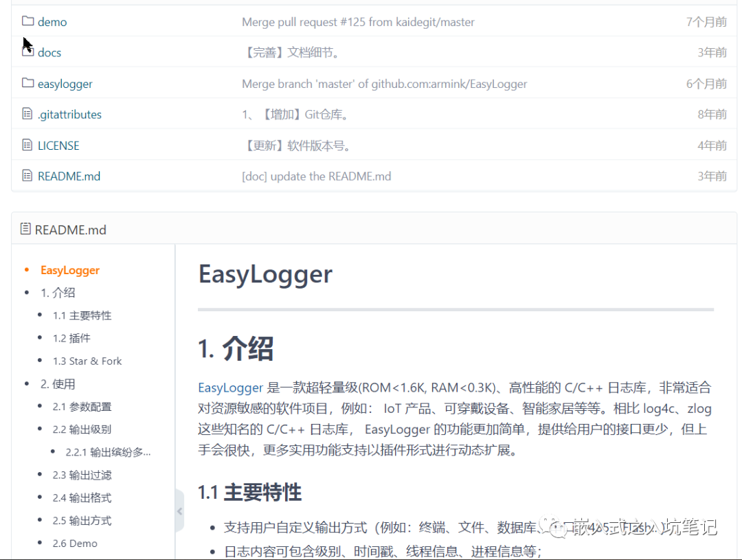Select '2.2.1 输出缤纷多...' outline entry
Viewport: 742px width, 560px height.
tap(109, 452)
